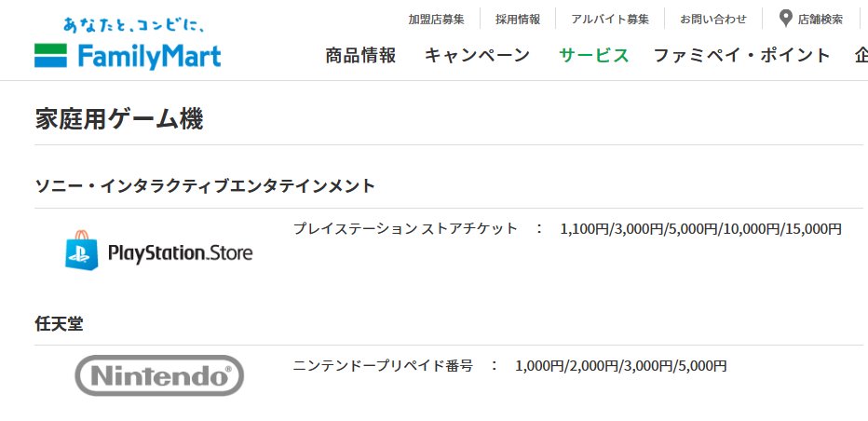Click the FamilyMart logo
This screenshot has width=868, height=421.
128,43
